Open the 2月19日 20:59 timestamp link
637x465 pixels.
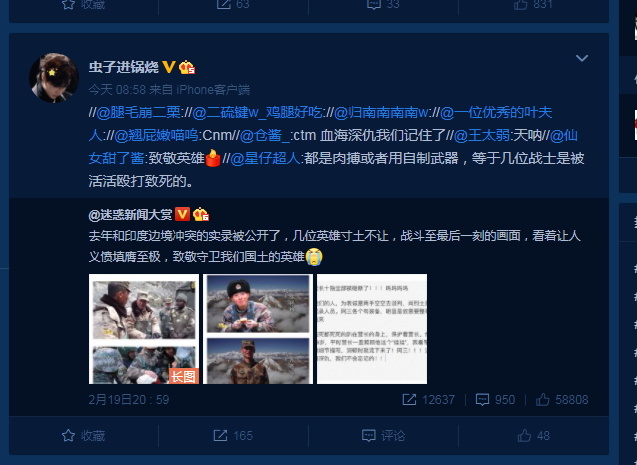point(129,400)
